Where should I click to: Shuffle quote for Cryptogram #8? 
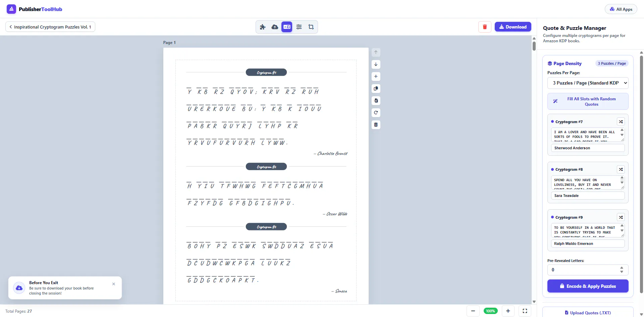pos(621,169)
